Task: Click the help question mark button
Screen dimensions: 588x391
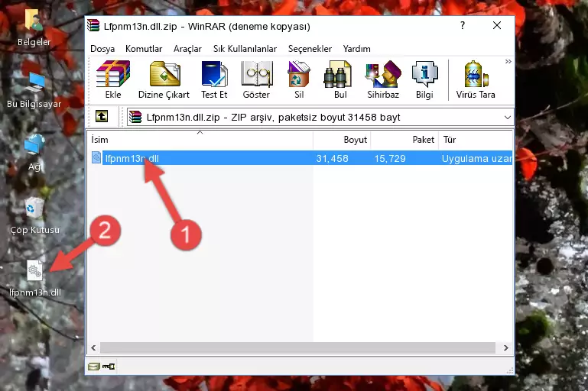Action: (x=463, y=25)
